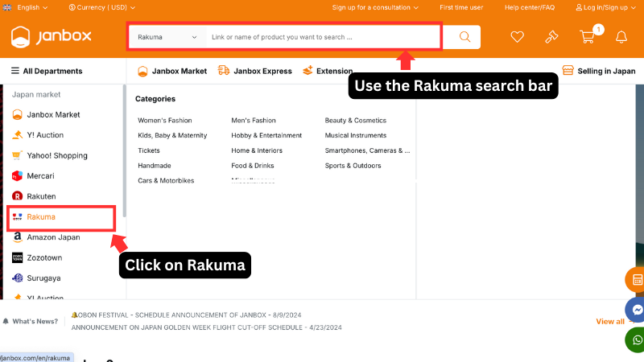Open Hobby & Entertainment category

pyautogui.click(x=266, y=135)
